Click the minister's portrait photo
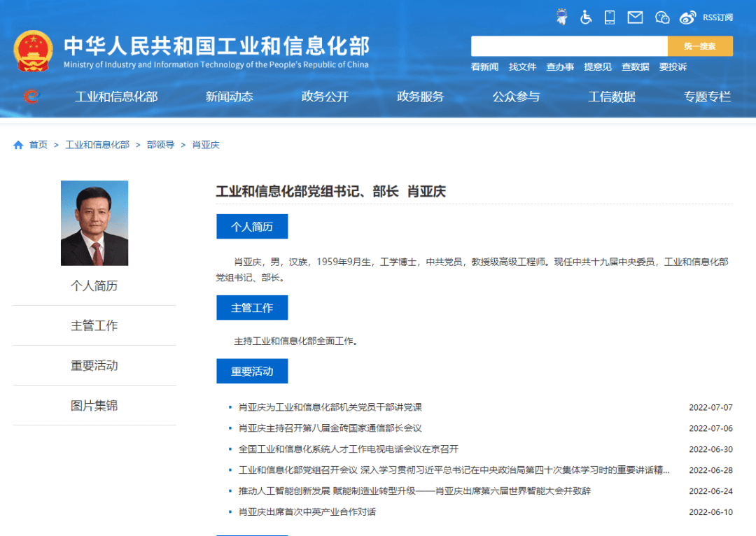The image size is (756, 536). pos(94,223)
